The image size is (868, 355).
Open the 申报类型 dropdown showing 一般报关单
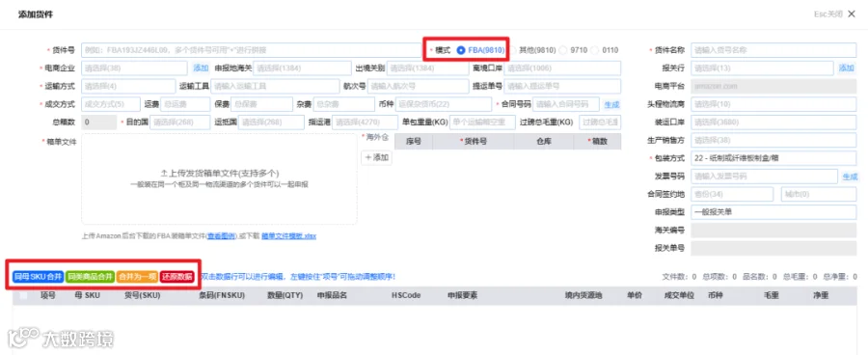point(773,212)
